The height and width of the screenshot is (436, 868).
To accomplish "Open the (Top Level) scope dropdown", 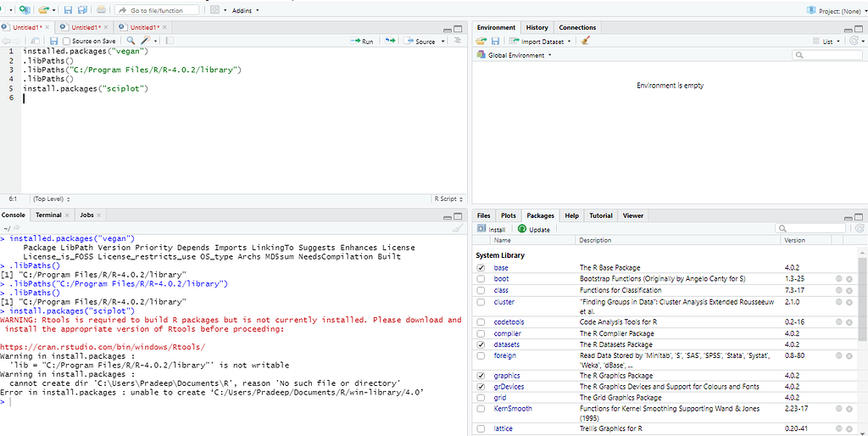I will pos(52,198).
